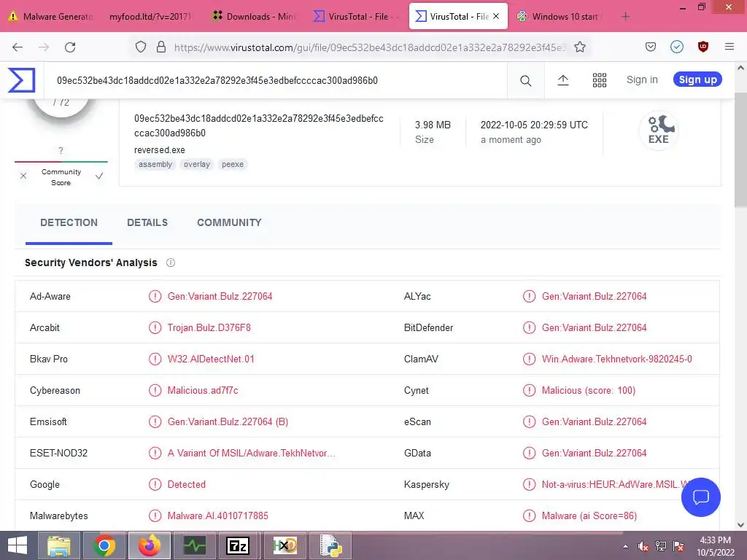Click the browser forward arrow
Screen dimensions: 747x560
(44, 47)
